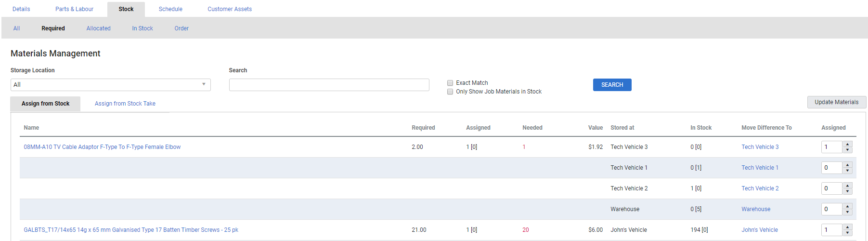Switch to the Parts & Labour tab
This screenshot has height=241, width=868.
coord(74,9)
